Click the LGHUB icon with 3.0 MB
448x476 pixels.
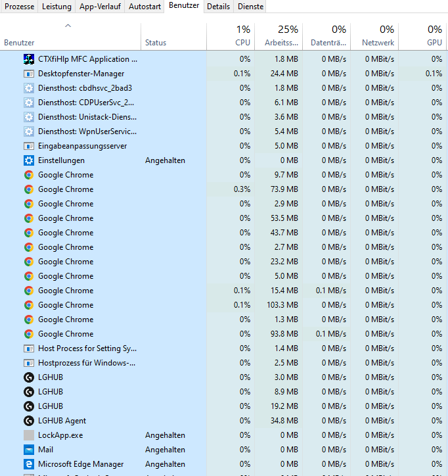29,377
